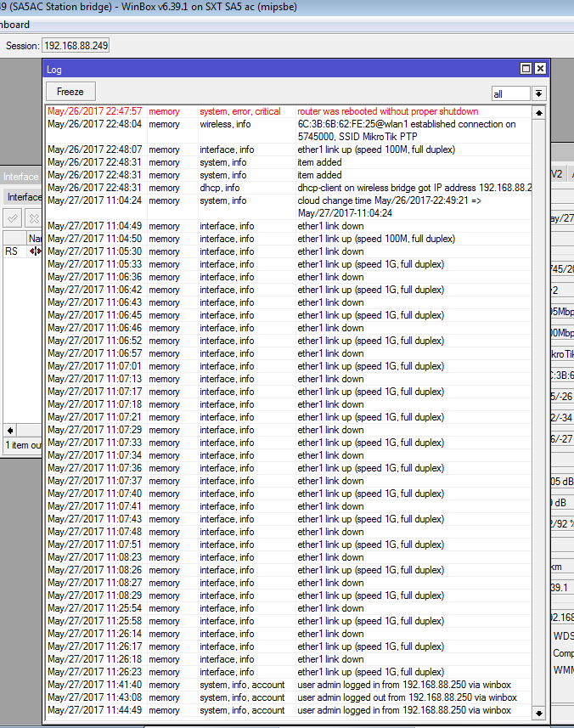Select the Interface tab in background window

(23, 197)
